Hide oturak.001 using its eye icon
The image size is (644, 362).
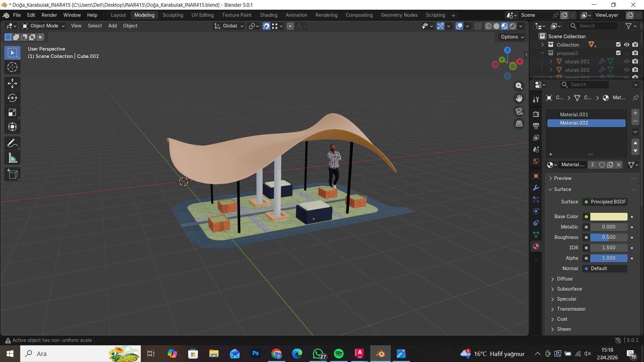click(626, 61)
